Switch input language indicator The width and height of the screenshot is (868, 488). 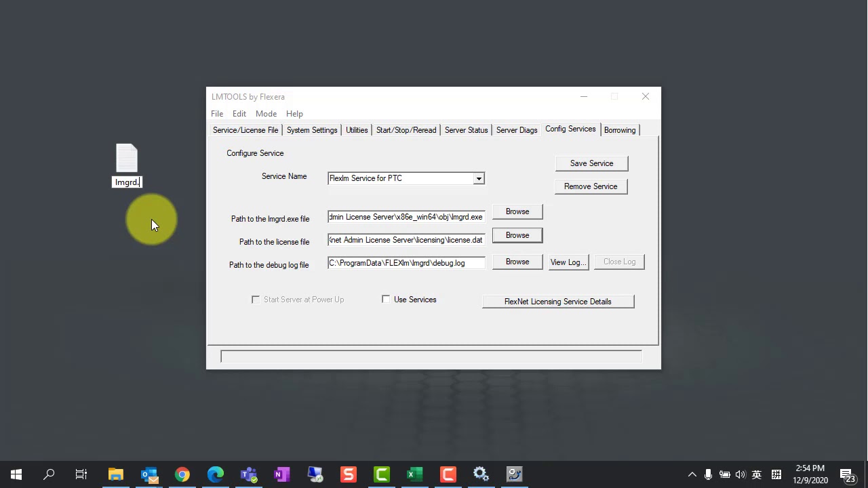click(x=757, y=474)
